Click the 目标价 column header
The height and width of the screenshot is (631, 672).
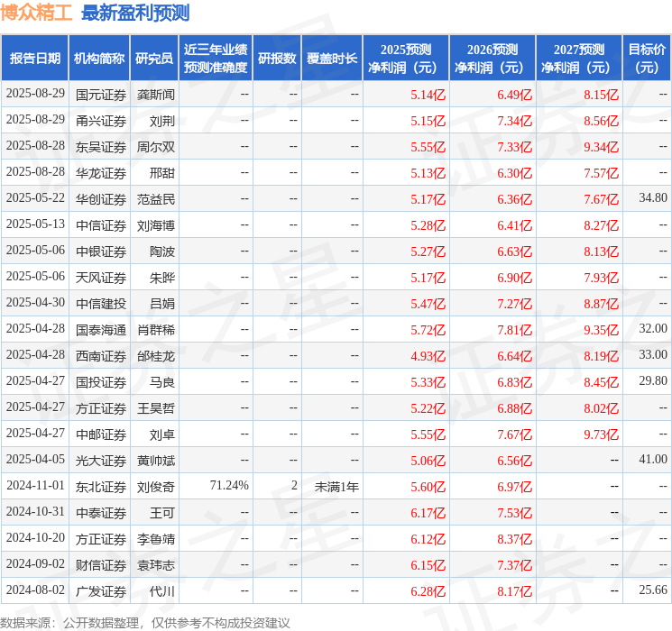(x=647, y=59)
